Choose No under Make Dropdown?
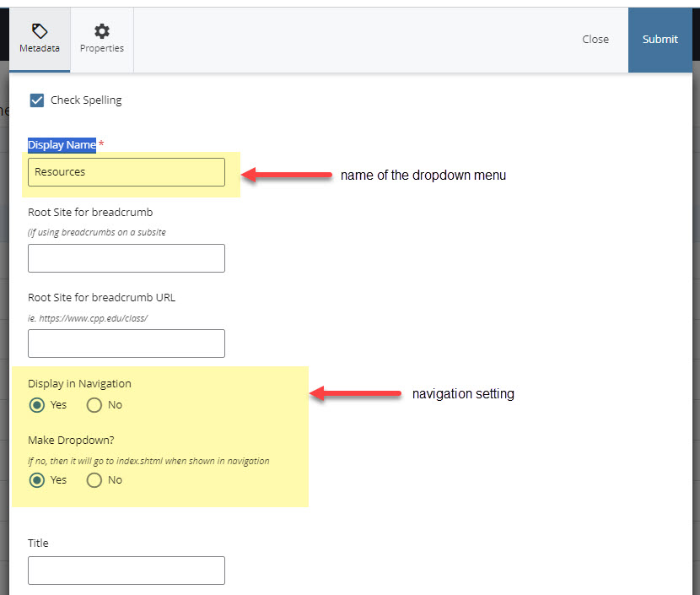 pos(94,480)
